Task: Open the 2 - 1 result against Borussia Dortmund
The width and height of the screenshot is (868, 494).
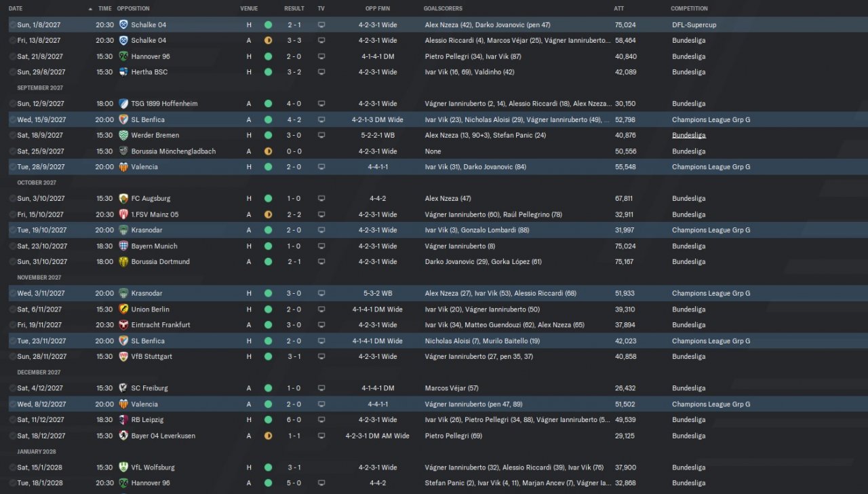Action: [x=294, y=262]
